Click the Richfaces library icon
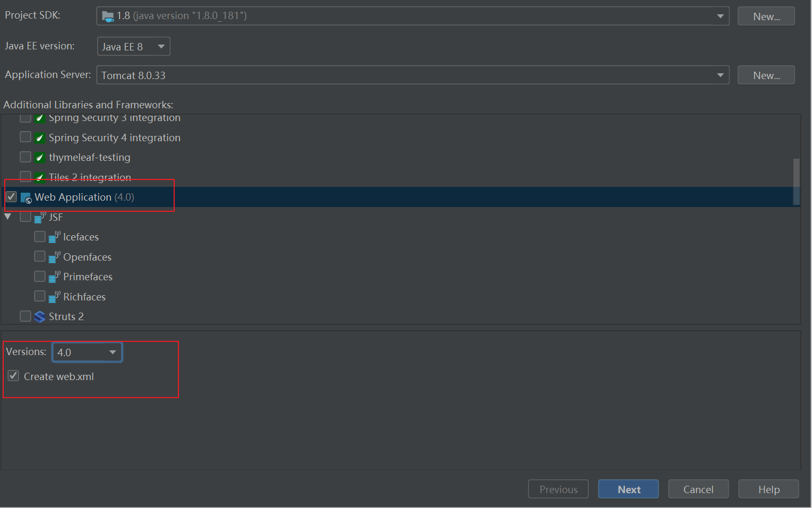Image resolution: width=812 pixels, height=508 pixels. pos(54,297)
